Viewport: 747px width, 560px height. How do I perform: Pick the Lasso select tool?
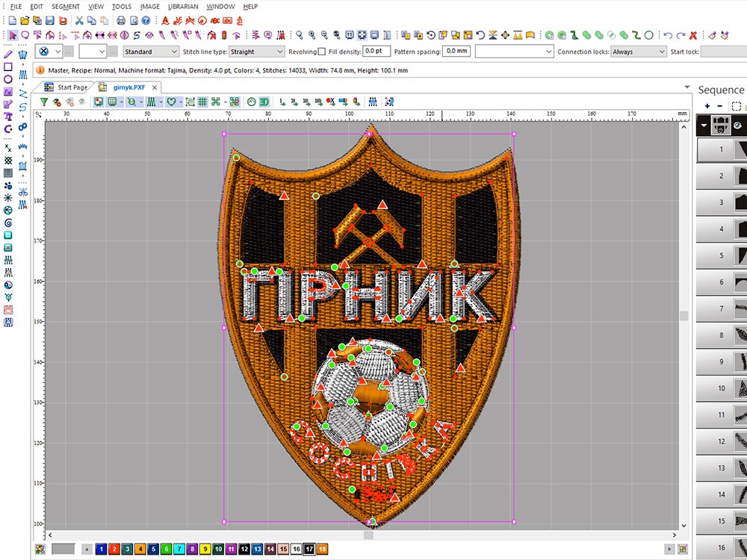tap(25, 35)
